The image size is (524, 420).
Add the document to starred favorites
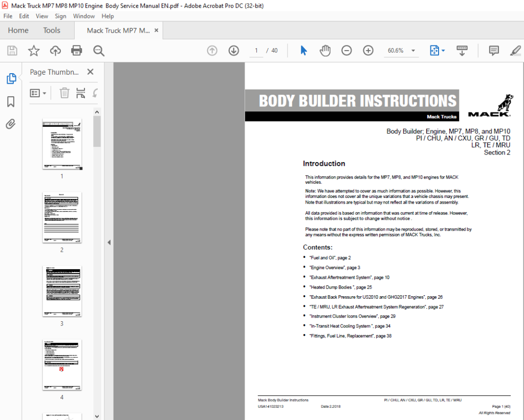tap(33, 51)
